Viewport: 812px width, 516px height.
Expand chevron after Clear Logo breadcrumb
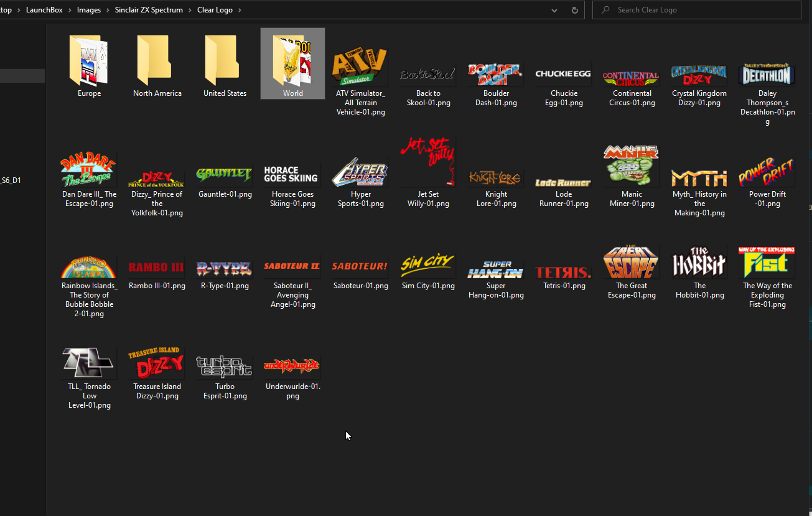coord(240,10)
